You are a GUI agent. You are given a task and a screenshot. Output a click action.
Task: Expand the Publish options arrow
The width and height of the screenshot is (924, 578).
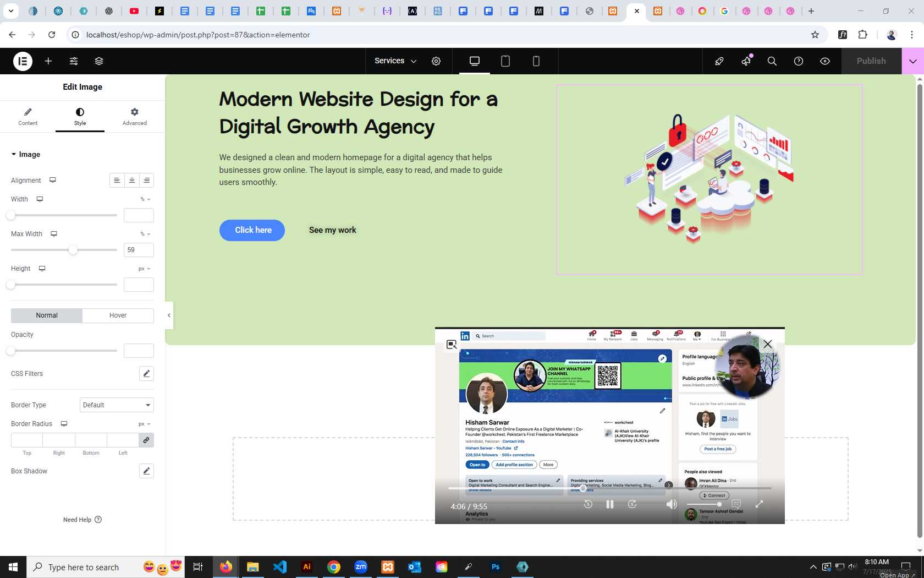(913, 61)
